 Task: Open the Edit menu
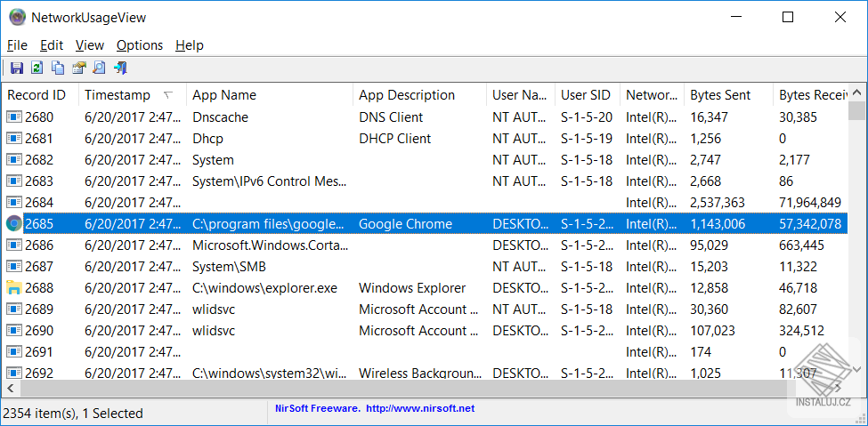(x=52, y=45)
